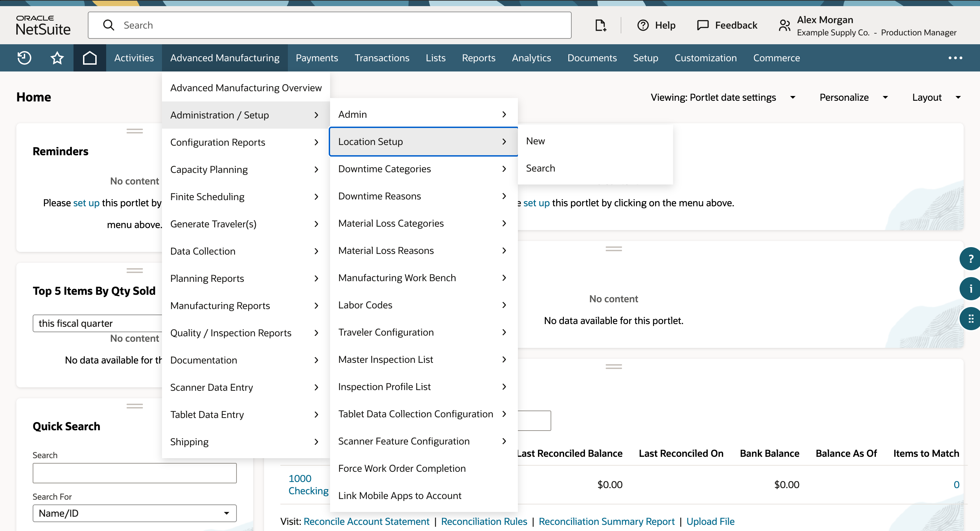This screenshot has width=980, height=531.
Task: Grab the Quick Search portlet drag handle
Action: pyautogui.click(x=135, y=406)
